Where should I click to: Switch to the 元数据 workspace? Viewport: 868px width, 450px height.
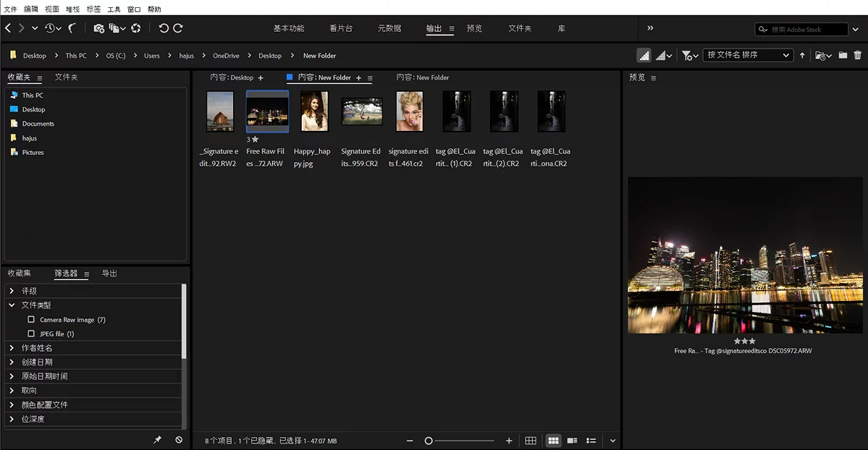(x=389, y=28)
